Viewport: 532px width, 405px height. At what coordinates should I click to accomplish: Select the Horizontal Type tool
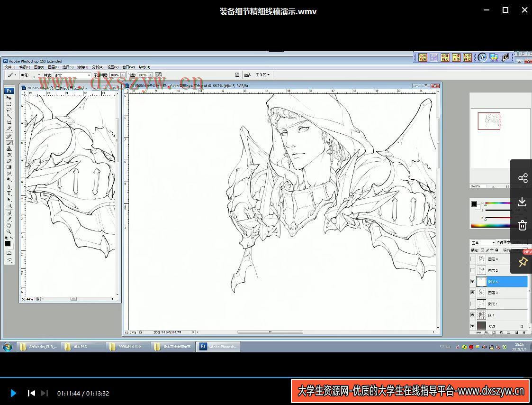(9, 193)
